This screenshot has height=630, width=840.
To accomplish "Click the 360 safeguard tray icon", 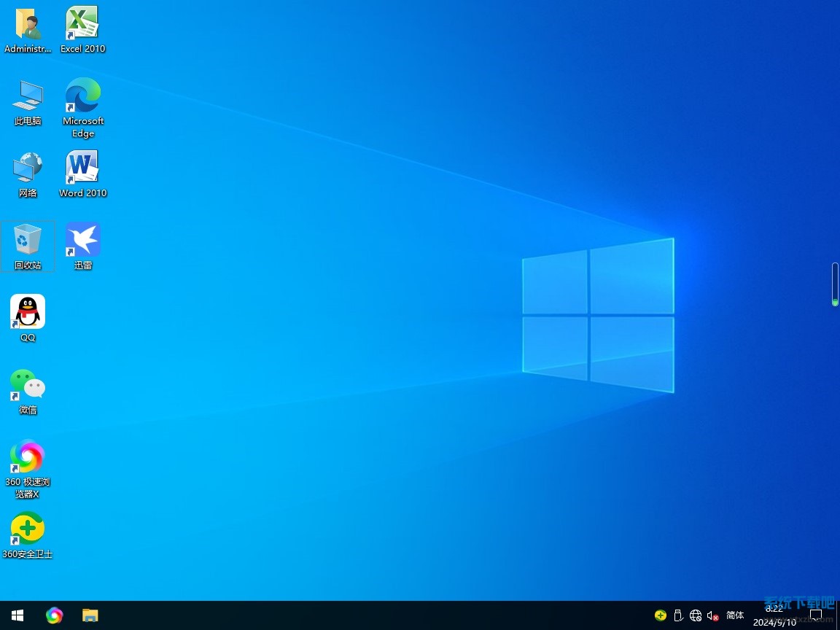I will (661, 615).
